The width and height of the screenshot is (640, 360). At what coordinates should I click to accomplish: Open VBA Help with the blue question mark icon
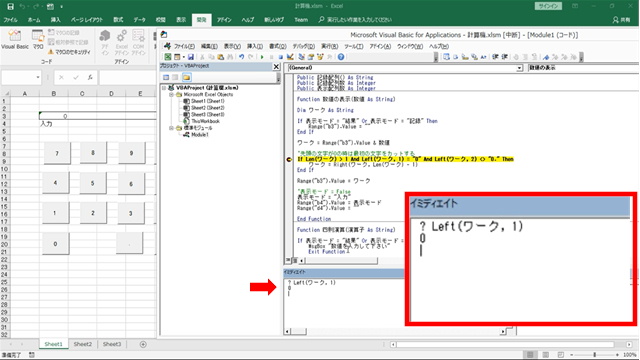tap(341, 57)
